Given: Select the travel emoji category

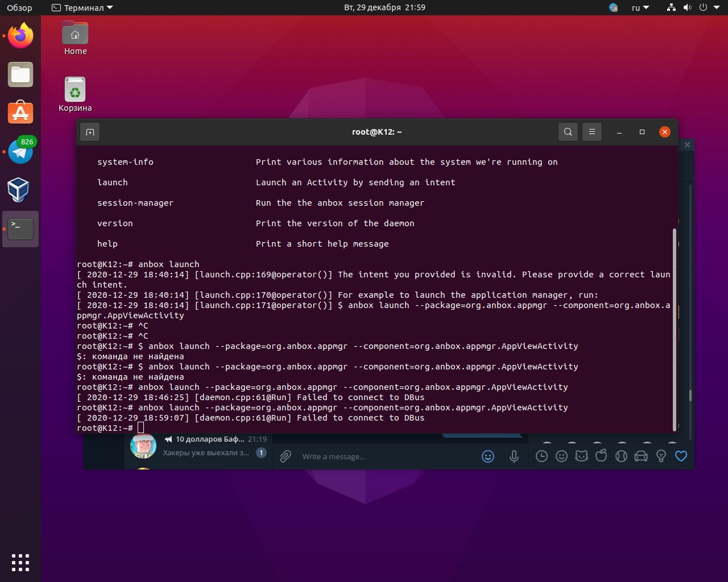Looking at the screenshot, I should click(x=641, y=456).
